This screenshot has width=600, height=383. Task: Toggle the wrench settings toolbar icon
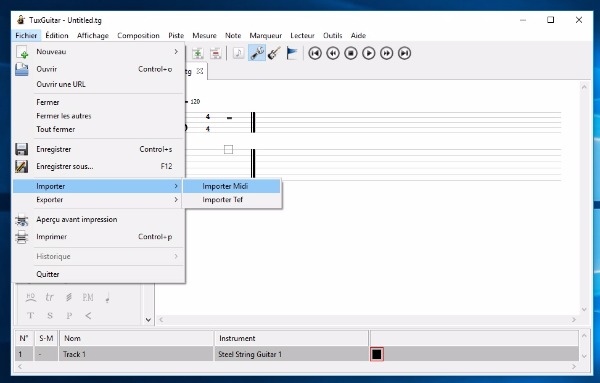[256, 53]
